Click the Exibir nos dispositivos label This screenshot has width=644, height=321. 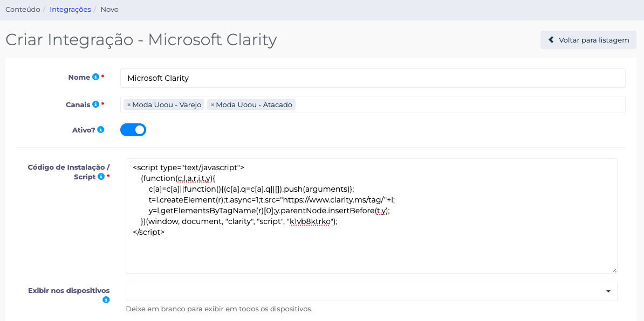[x=69, y=290]
